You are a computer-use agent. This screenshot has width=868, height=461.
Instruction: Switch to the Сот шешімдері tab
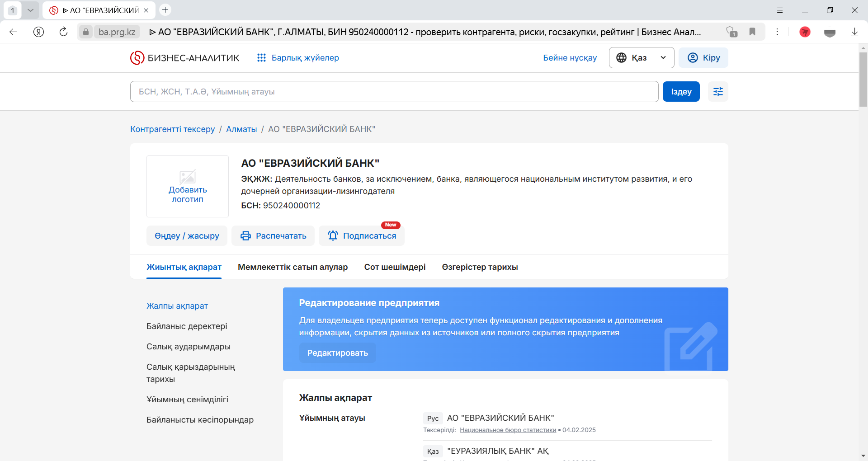coord(394,267)
